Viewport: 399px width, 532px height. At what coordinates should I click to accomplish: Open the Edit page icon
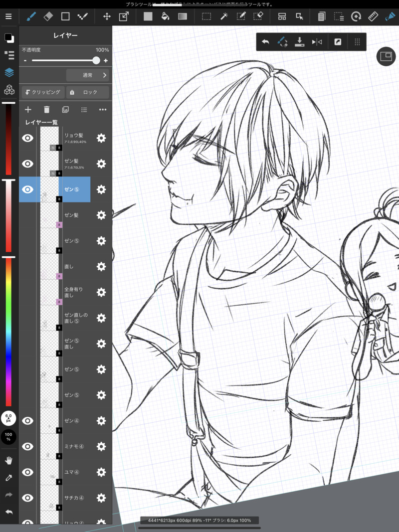[321, 16]
